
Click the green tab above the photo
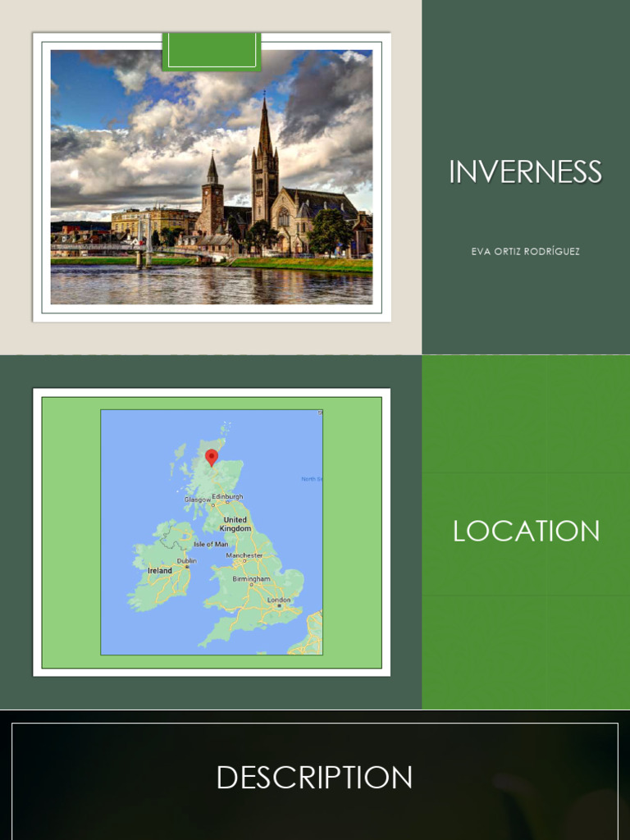tap(212, 52)
